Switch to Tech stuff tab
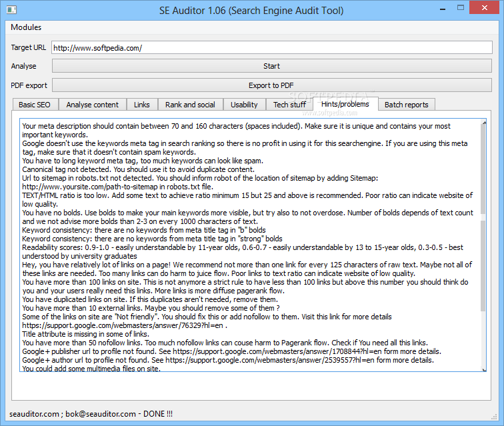 (289, 105)
